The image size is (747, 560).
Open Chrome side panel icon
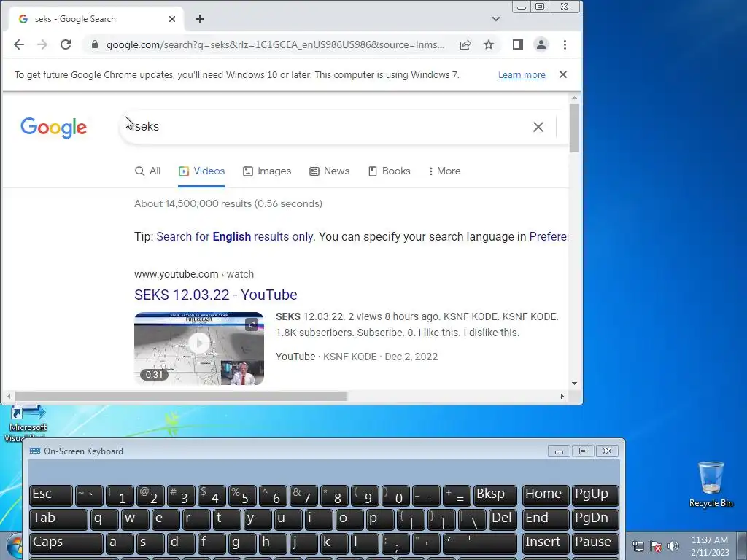518,44
